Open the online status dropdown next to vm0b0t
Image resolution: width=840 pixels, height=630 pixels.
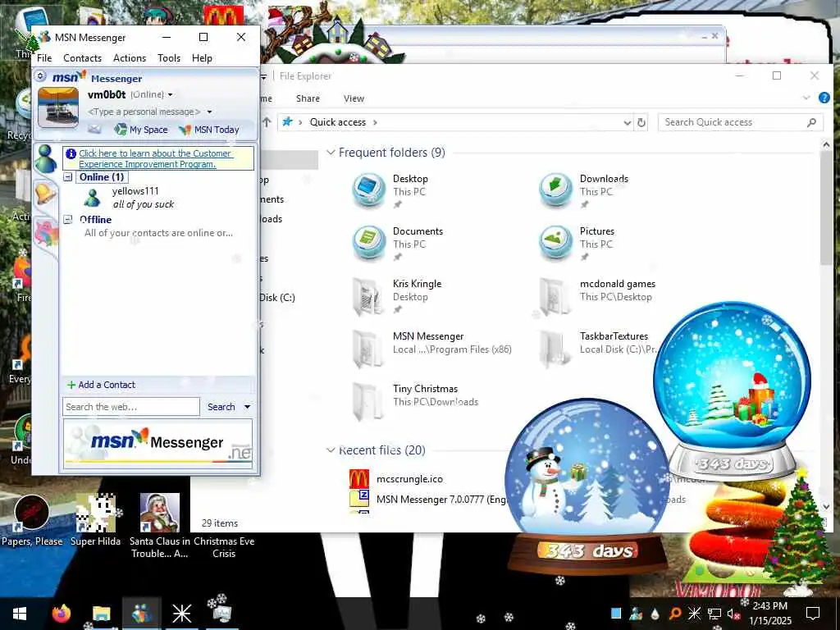click(170, 95)
